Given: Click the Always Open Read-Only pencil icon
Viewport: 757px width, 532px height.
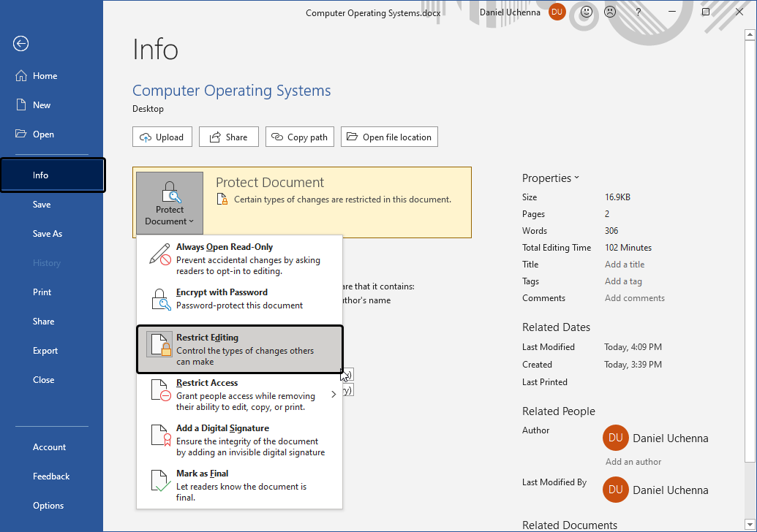Looking at the screenshot, I should (158, 254).
